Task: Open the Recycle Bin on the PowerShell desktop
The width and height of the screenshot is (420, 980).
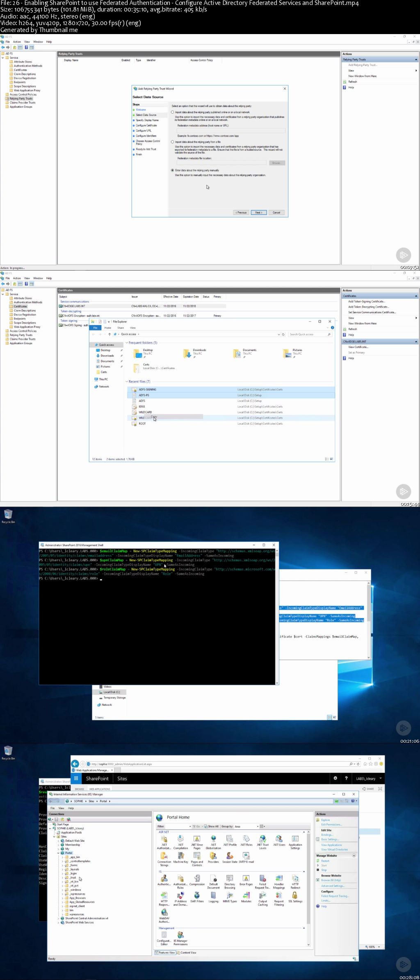Action: 8,516
